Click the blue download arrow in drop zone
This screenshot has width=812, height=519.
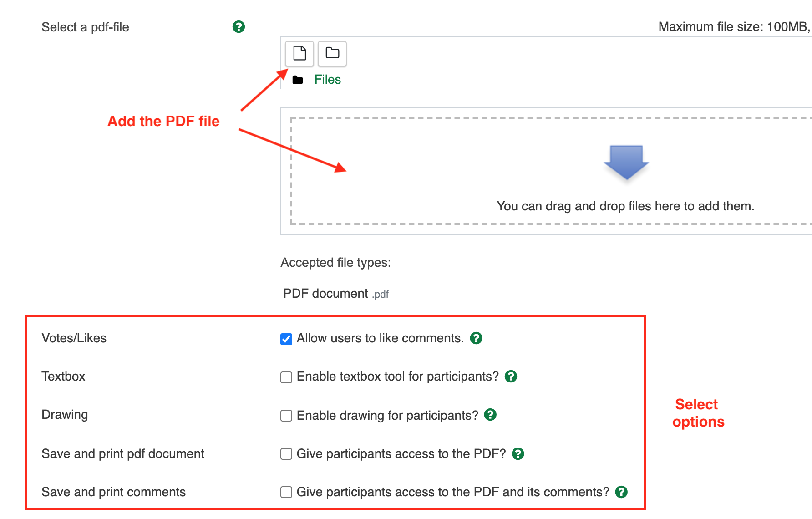[x=626, y=162]
